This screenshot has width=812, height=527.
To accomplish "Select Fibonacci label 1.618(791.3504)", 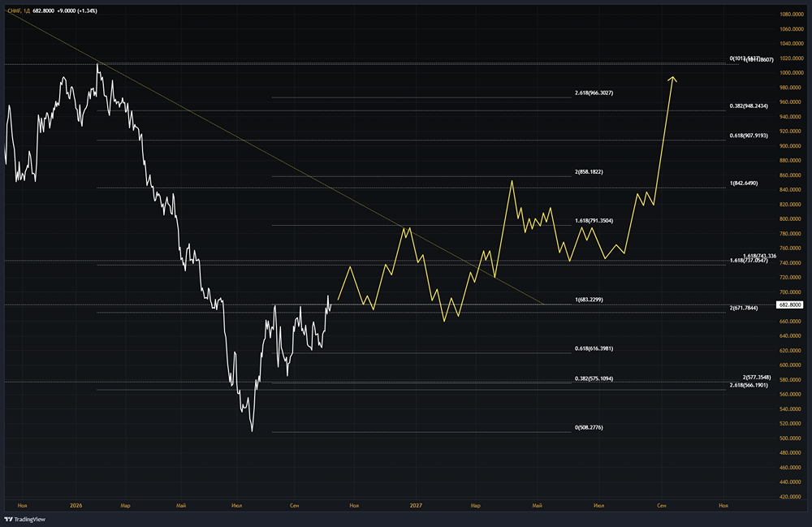I will point(594,221).
